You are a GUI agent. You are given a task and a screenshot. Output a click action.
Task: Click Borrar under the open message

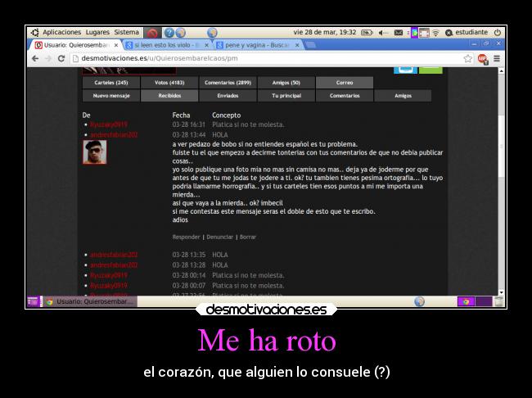tap(248, 237)
